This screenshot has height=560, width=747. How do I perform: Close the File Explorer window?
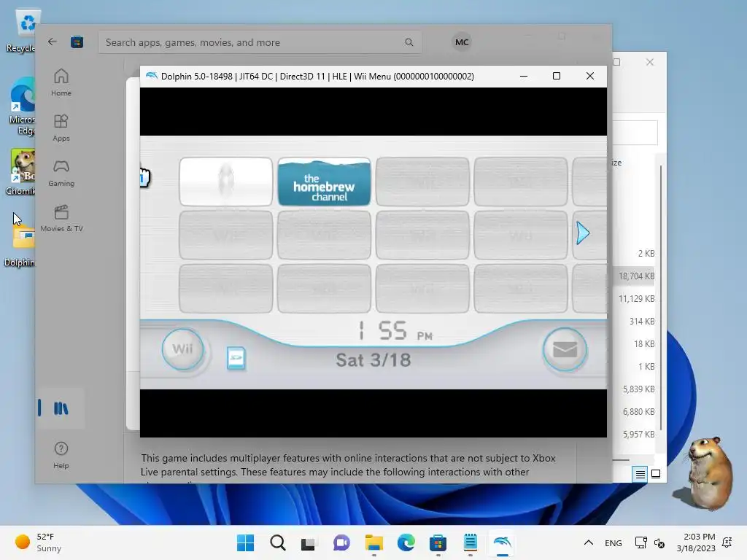tap(650, 62)
